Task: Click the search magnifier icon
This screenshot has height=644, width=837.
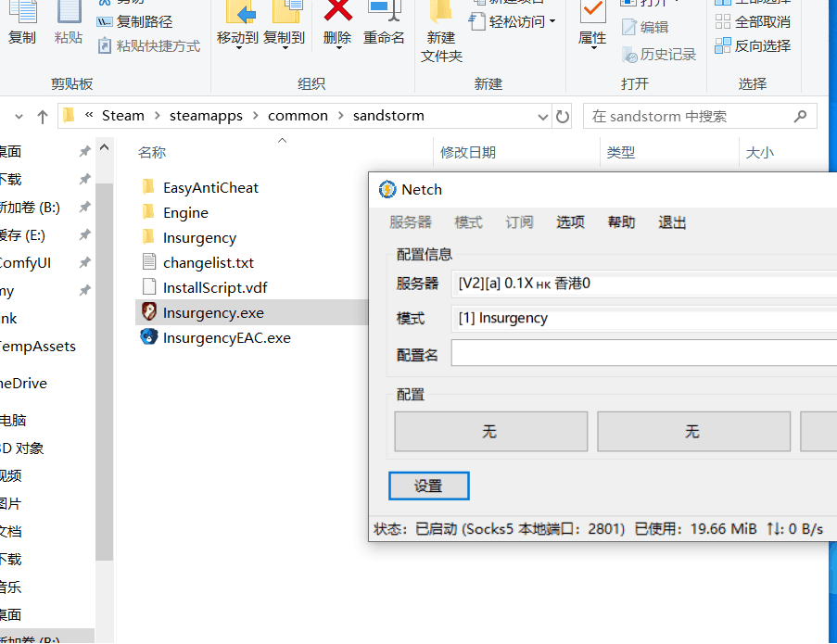Action: pos(800,116)
